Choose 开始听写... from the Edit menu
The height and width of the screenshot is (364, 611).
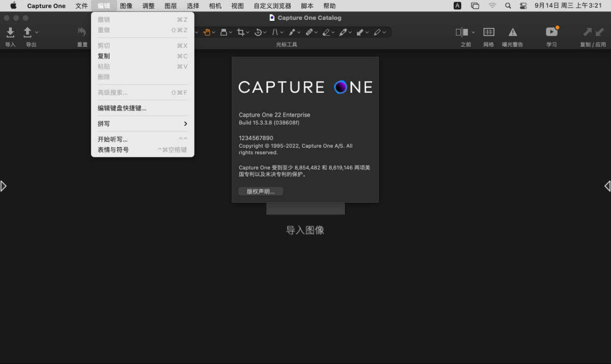point(143,139)
